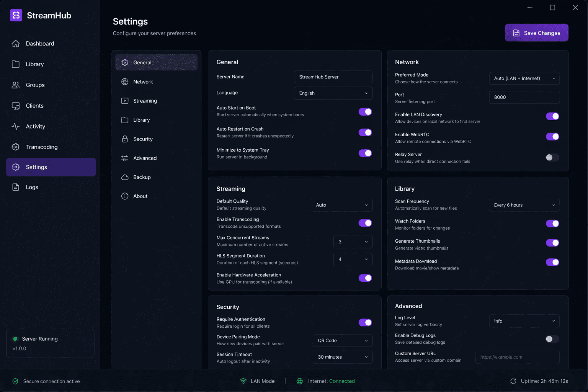
Task: Open the Preferred Mode dropdown
Action: pyautogui.click(x=524, y=78)
